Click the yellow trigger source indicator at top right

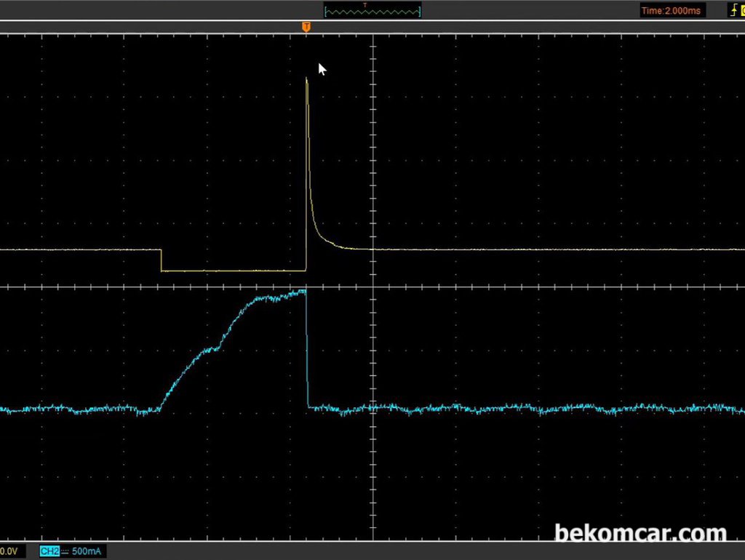click(x=742, y=10)
